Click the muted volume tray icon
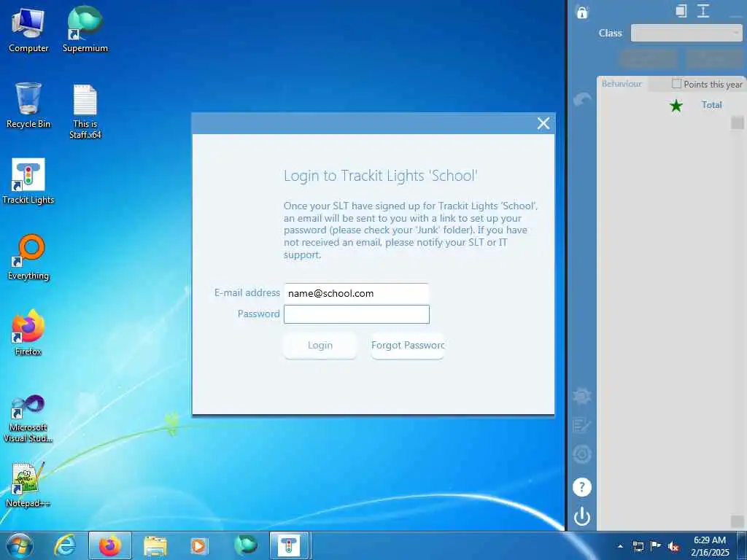This screenshot has width=747, height=560. coord(673,547)
